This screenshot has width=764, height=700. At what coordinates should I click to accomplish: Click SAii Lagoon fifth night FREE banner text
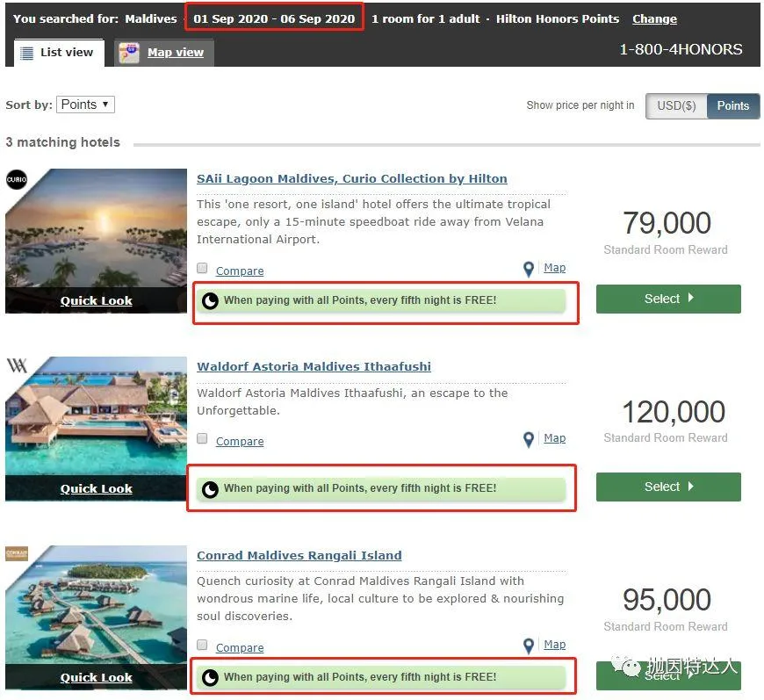point(360,300)
